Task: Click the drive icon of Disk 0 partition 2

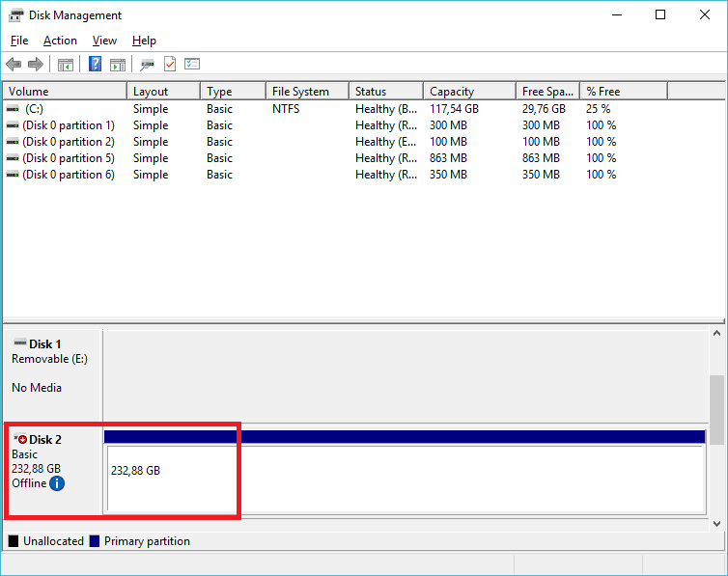Action: tap(13, 142)
